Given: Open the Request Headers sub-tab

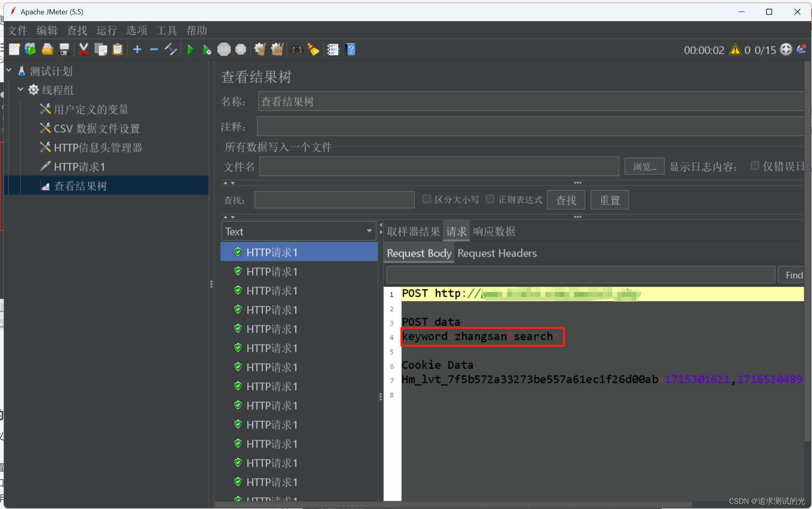Looking at the screenshot, I should coord(497,253).
